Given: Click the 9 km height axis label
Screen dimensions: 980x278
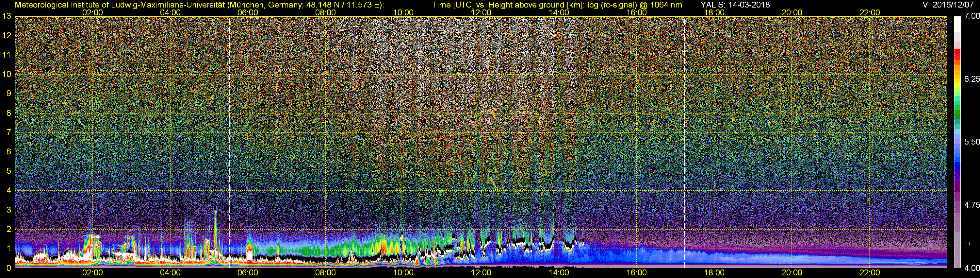Looking at the screenshot, I should (9, 94).
